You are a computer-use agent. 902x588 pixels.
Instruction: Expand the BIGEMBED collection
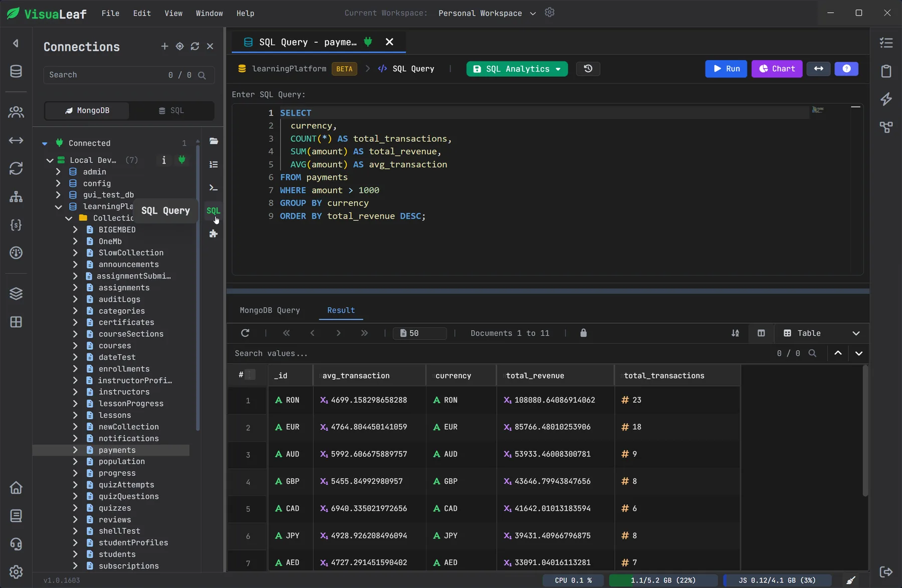75,229
